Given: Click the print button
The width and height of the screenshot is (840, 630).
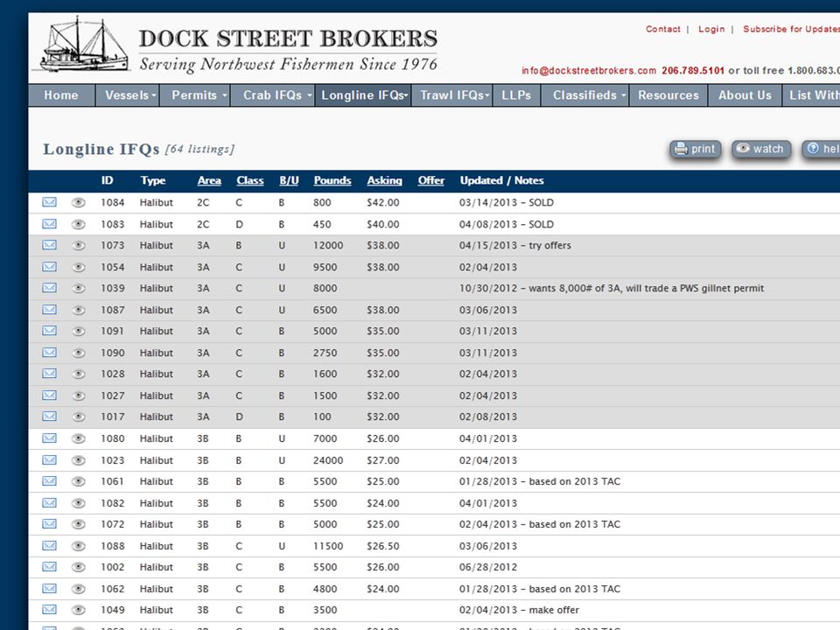Looking at the screenshot, I should point(696,149).
